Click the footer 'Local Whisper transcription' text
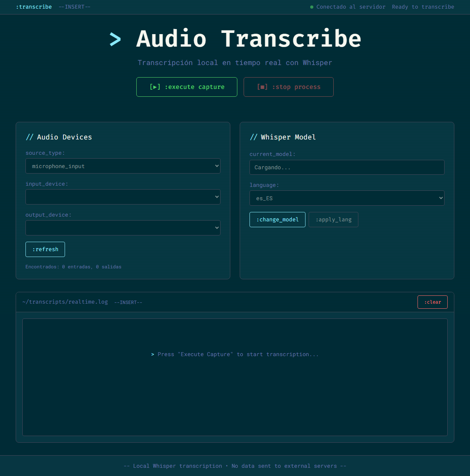 235,466
